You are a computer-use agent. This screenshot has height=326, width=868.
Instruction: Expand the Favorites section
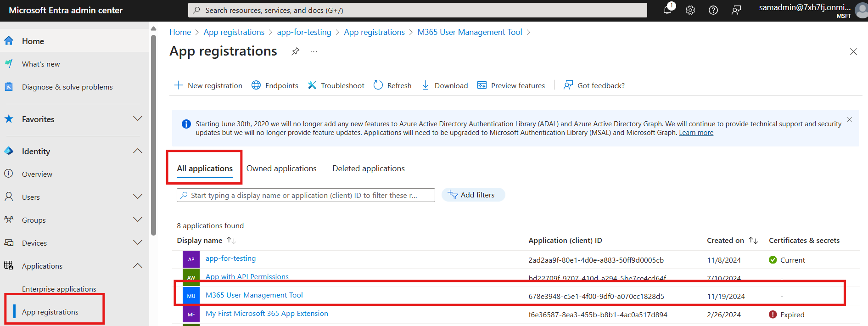point(138,119)
